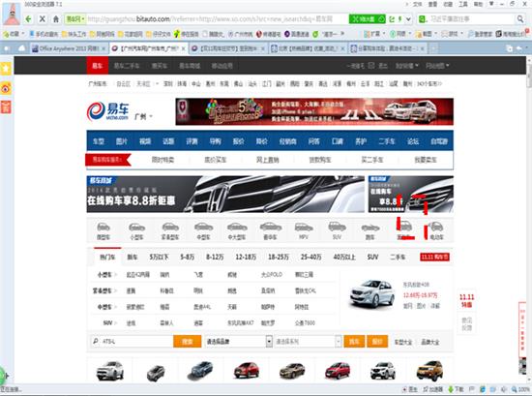
Task: Open the 限时特卖 purchase service link
Action: (163, 160)
